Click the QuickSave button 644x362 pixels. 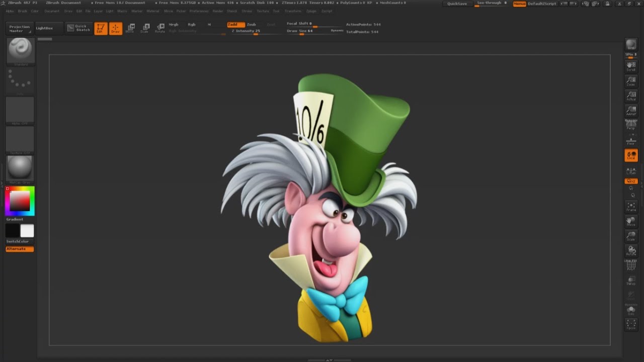(457, 4)
